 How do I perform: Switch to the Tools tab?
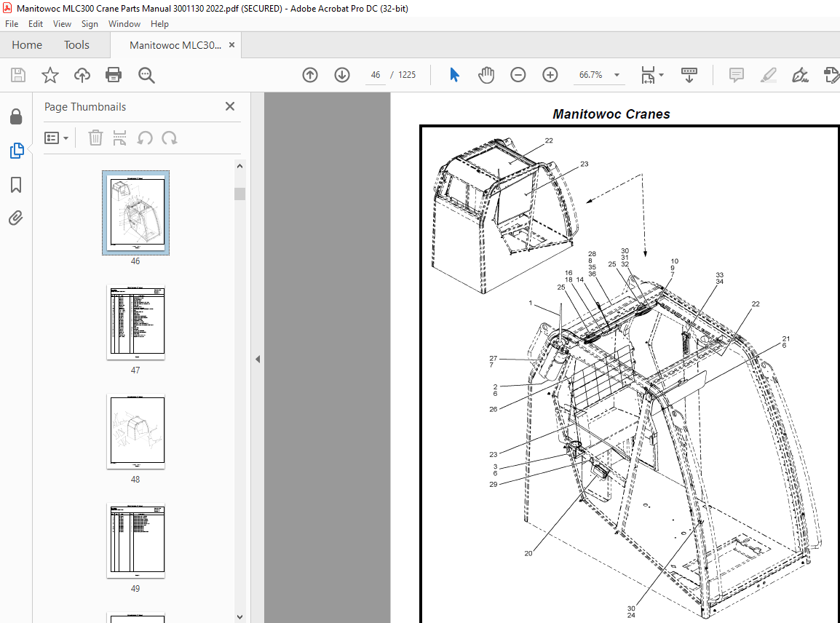[76, 45]
